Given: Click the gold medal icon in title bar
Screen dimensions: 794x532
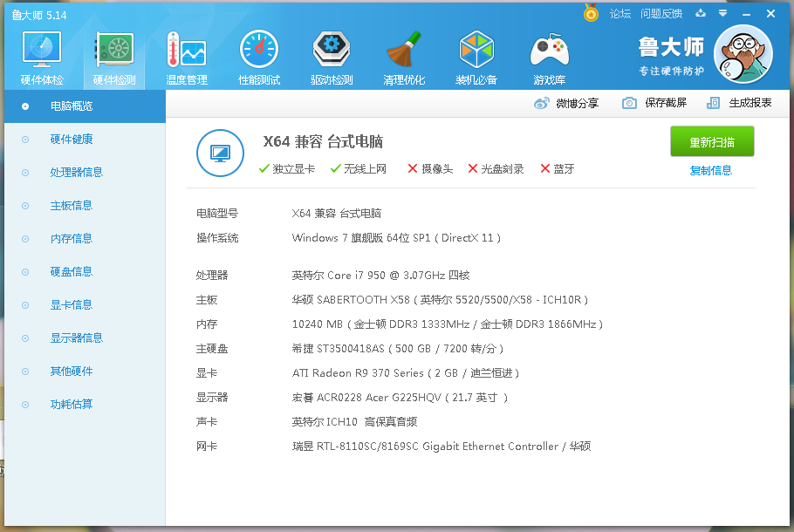Looking at the screenshot, I should [x=591, y=13].
